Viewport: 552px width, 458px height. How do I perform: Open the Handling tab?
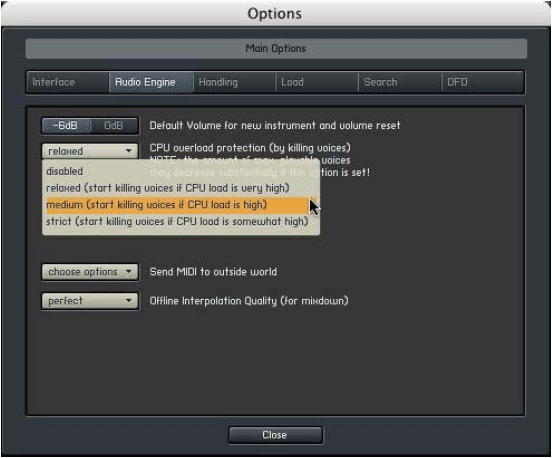[x=234, y=82]
